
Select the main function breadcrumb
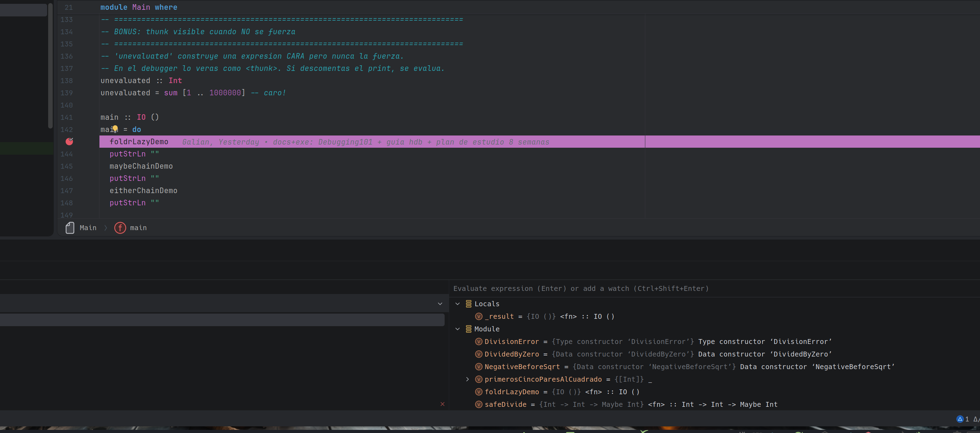pyautogui.click(x=138, y=228)
